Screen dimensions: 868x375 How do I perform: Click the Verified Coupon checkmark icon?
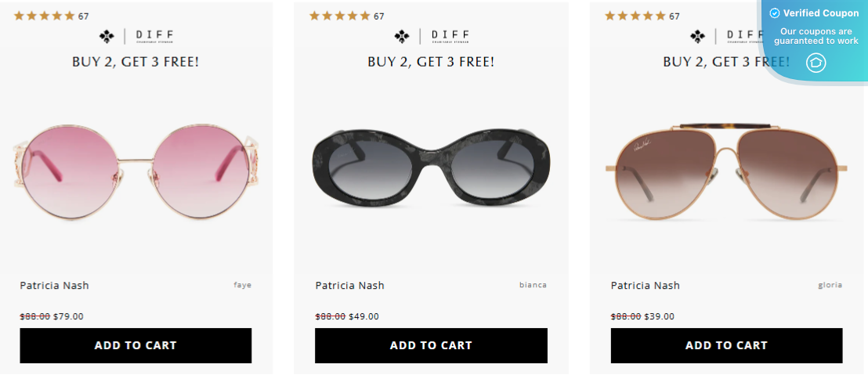point(775,13)
